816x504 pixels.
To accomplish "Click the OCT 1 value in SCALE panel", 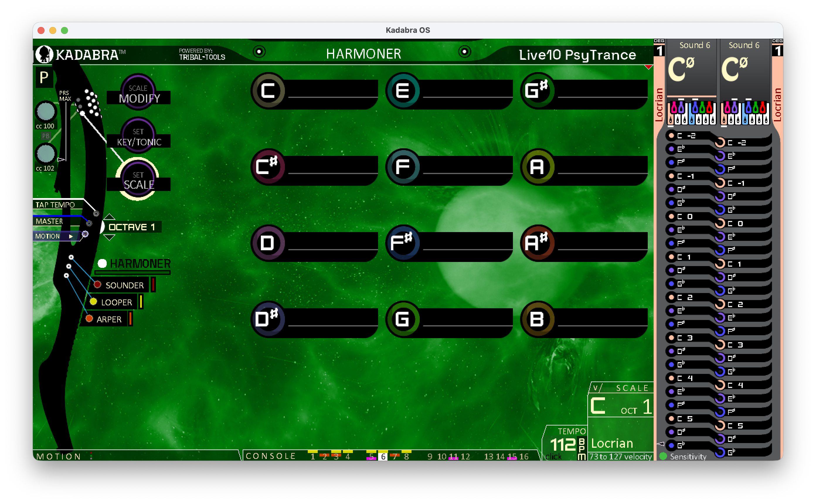I will [x=636, y=407].
